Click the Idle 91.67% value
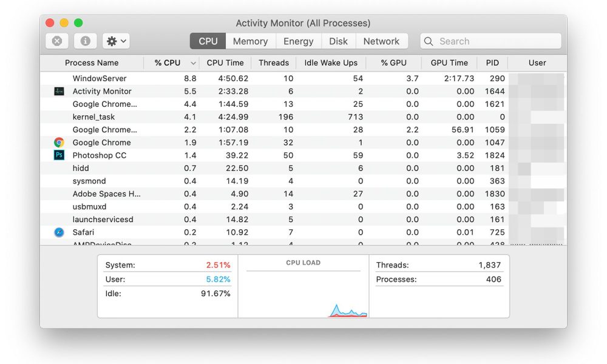 [x=215, y=294]
